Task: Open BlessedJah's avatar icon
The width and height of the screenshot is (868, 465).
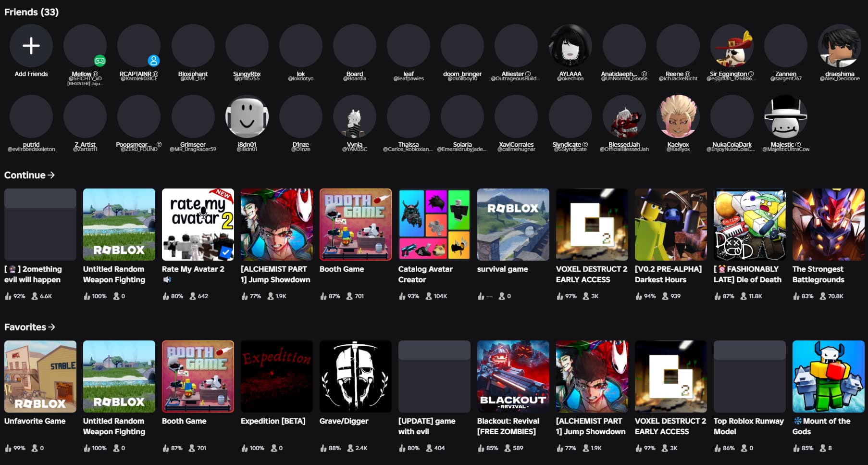Action: click(624, 116)
